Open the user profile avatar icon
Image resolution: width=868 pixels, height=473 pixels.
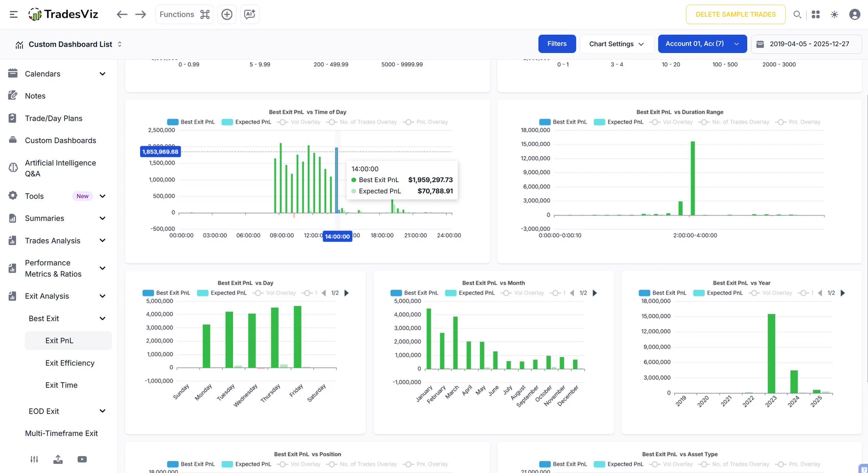(x=854, y=14)
